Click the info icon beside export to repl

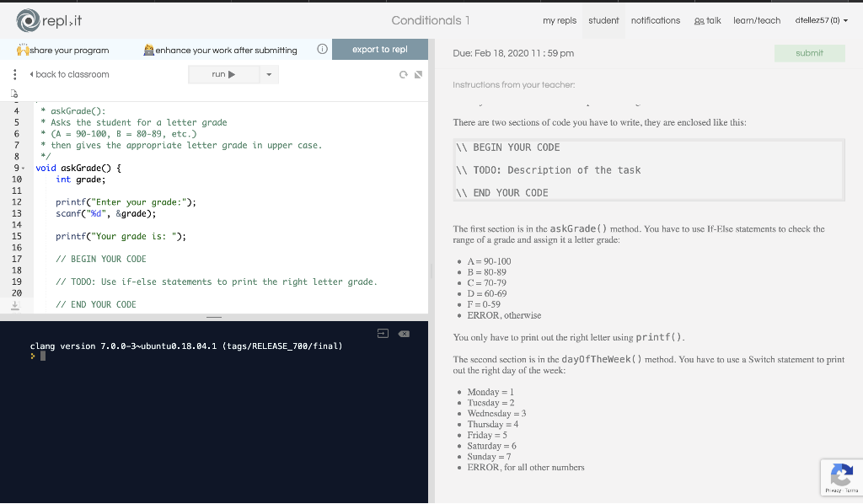323,49
